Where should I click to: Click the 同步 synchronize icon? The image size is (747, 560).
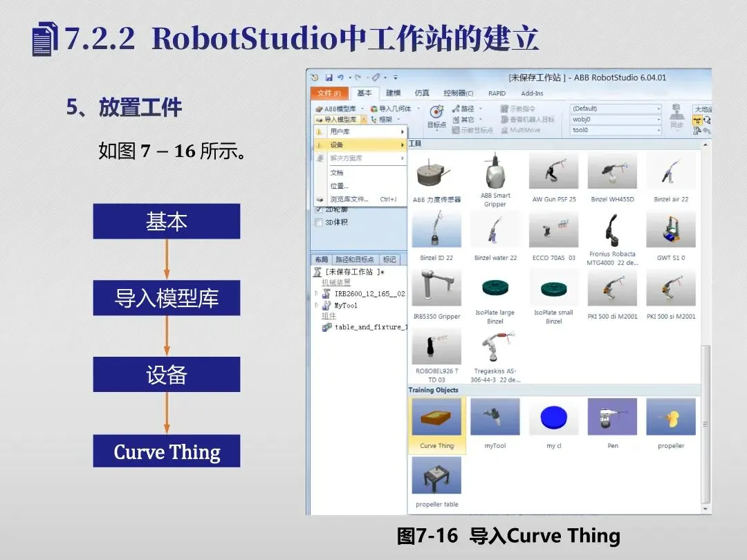(676, 113)
